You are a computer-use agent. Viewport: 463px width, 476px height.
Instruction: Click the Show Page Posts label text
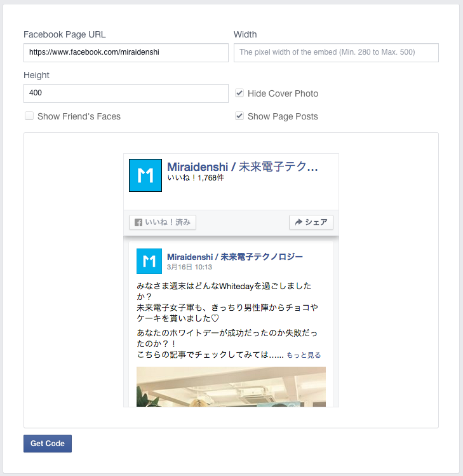coord(283,116)
